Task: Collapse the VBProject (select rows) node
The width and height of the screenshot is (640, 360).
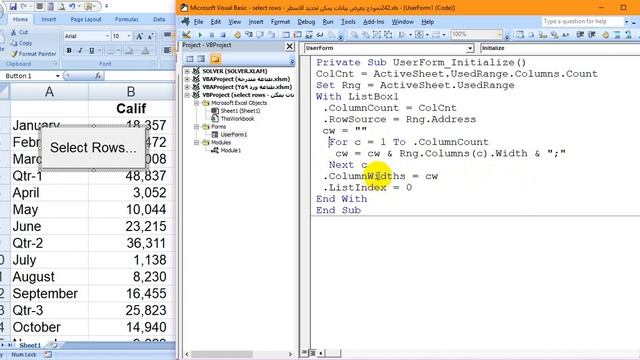Action: tap(187, 95)
